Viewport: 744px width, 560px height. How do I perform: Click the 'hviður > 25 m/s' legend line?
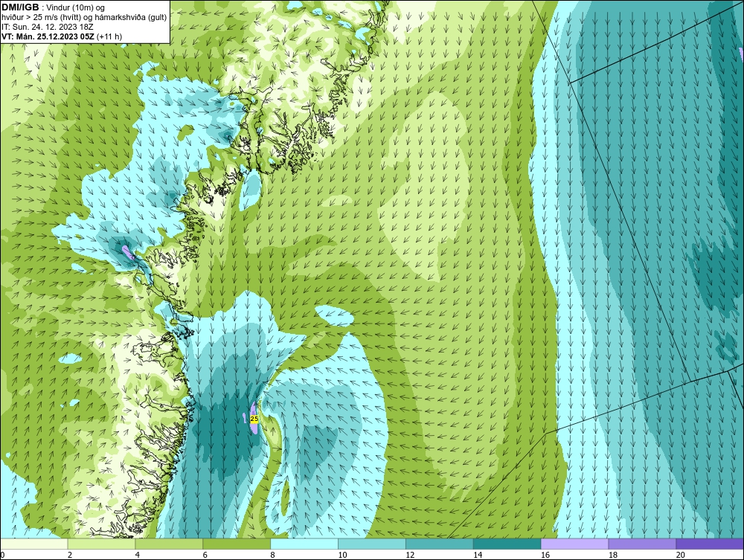tap(83, 17)
